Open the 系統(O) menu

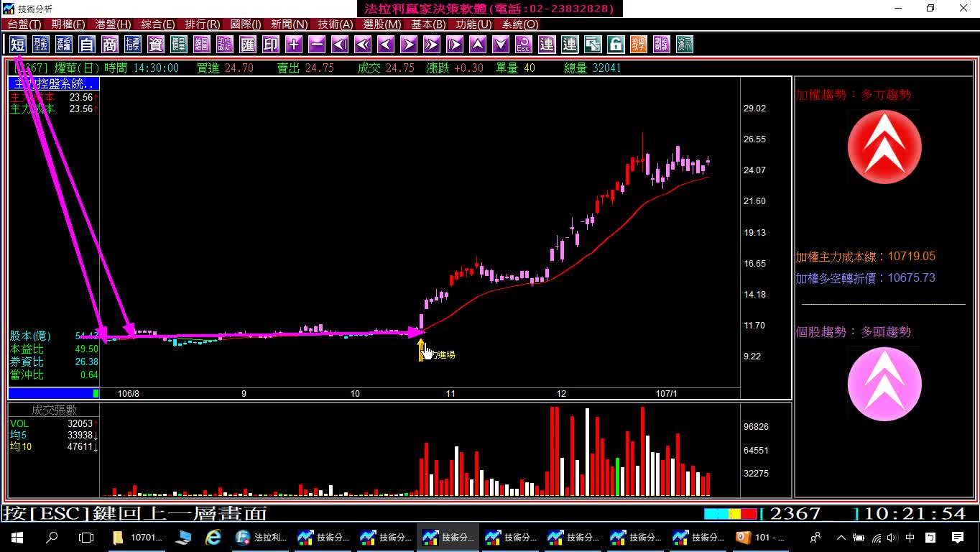[520, 24]
